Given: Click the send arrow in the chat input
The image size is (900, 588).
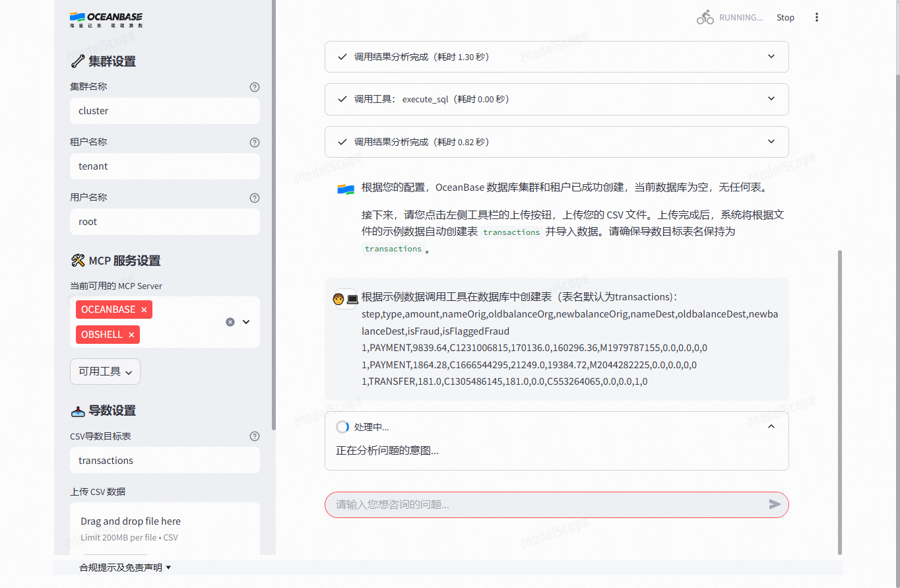Looking at the screenshot, I should coord(775,504).
